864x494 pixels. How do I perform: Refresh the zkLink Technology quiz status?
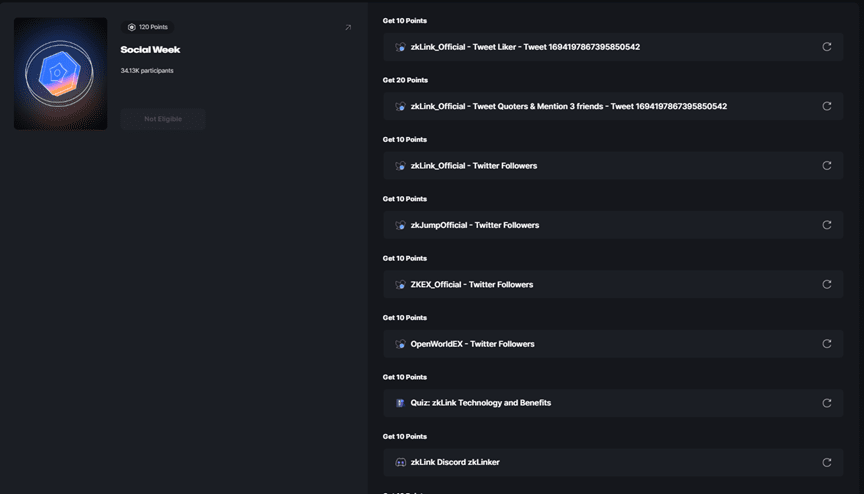[827, 403]
